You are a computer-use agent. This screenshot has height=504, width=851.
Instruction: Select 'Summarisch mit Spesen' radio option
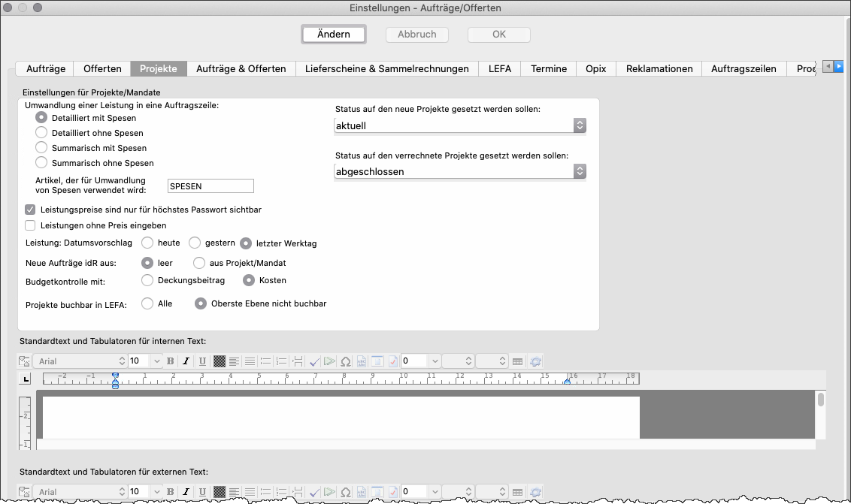tap(41, 148)
